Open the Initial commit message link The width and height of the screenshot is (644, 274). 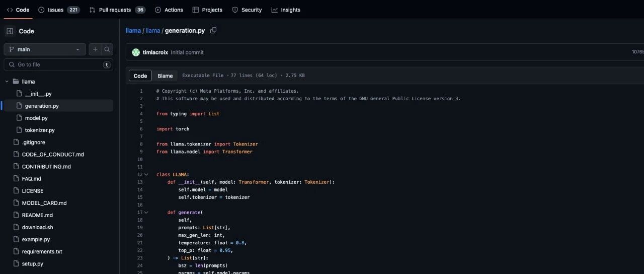[x=187, y=52]
